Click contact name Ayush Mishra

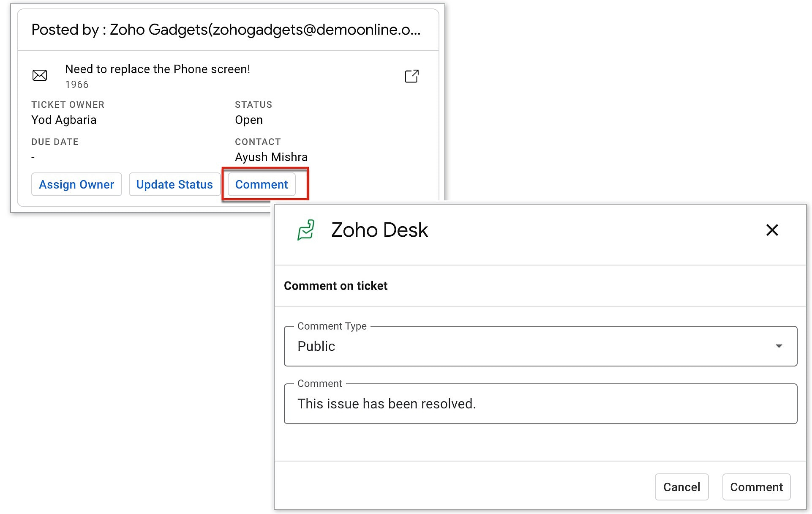[271, 157]
